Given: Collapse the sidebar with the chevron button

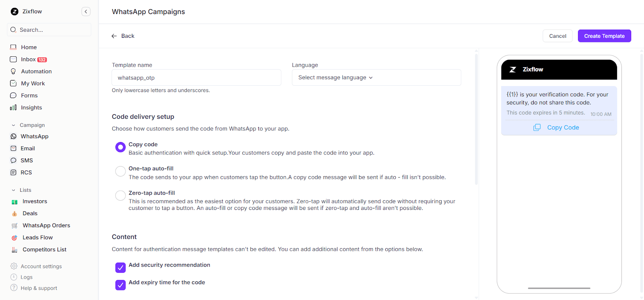Looking at the screenshot, I should click(x=86, y=11).
